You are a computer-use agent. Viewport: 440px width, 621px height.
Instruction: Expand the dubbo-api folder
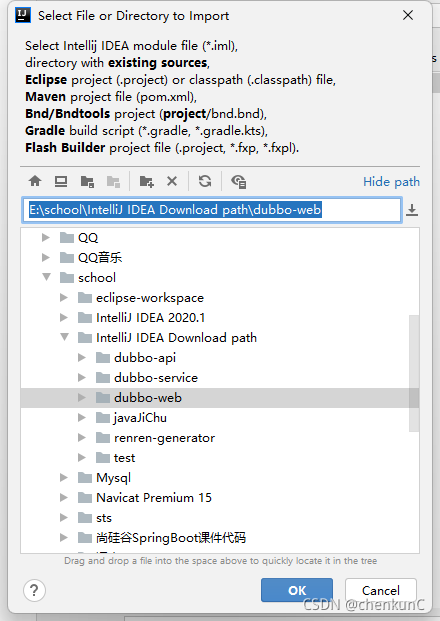(82, 358)
